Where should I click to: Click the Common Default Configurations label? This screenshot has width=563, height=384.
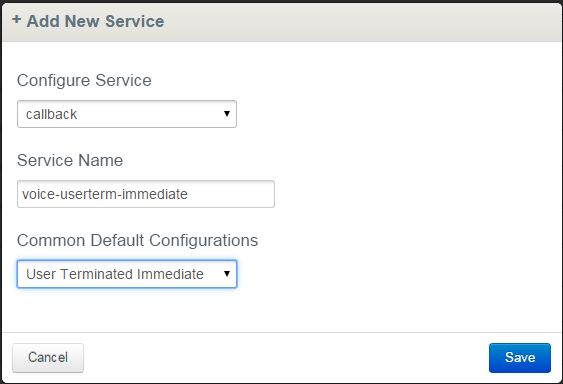pyautogui.click(x=138, y=240)
